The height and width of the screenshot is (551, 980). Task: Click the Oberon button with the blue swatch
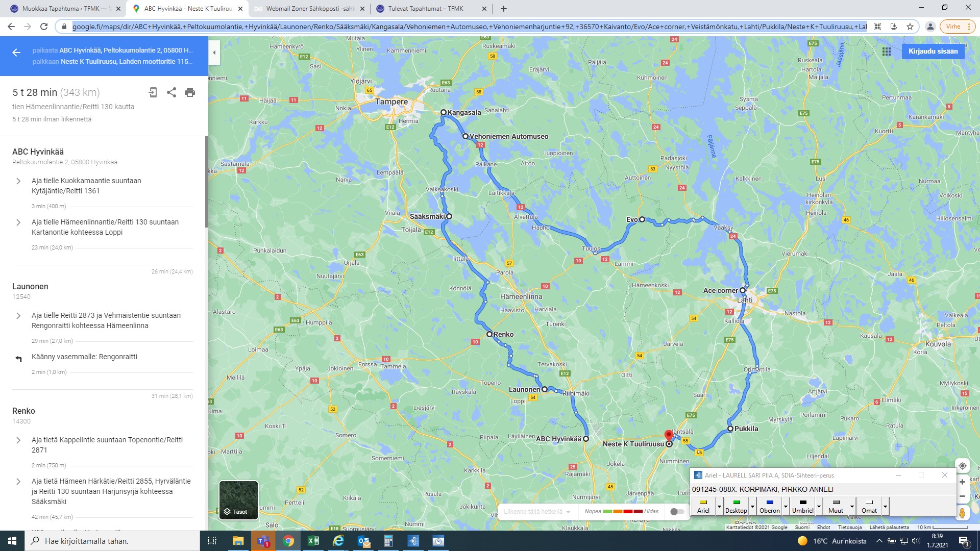[770, 507]
